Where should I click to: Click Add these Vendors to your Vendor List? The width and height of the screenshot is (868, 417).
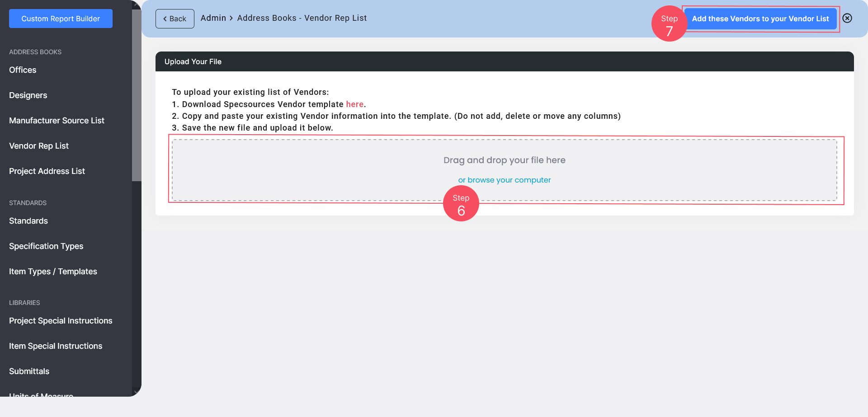pyautogui.click(x=760, y=19)
